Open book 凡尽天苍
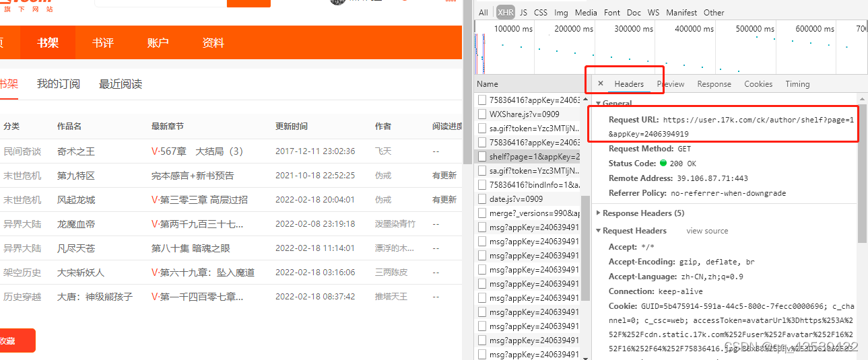Screen dimensions: 868x360 pos(76,248)
